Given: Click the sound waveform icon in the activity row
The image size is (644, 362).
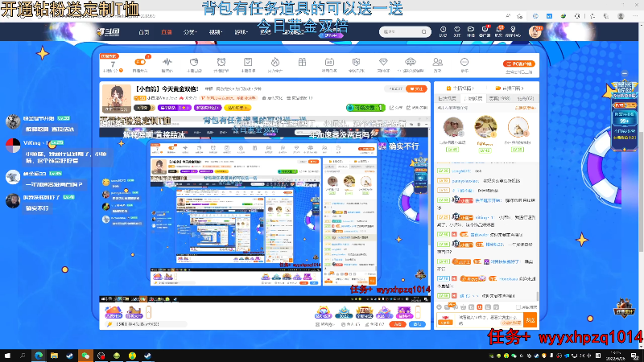Looking at the screenshot, I should pos(167,63).
